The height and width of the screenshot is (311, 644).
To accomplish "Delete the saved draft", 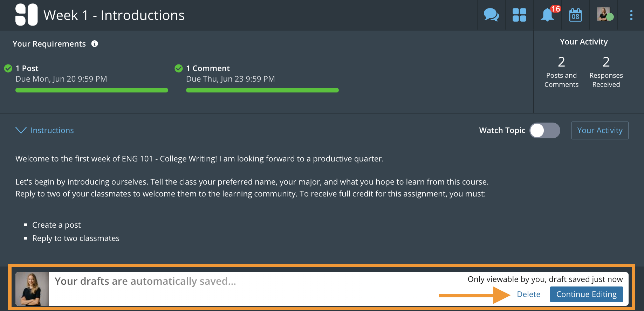I will [528, 294].
